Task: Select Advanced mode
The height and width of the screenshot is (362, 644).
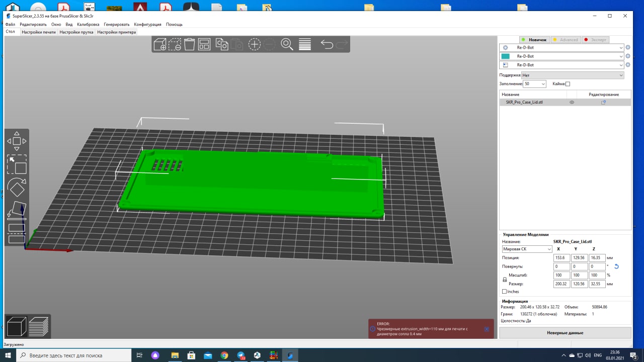Action: click(565, 40)
